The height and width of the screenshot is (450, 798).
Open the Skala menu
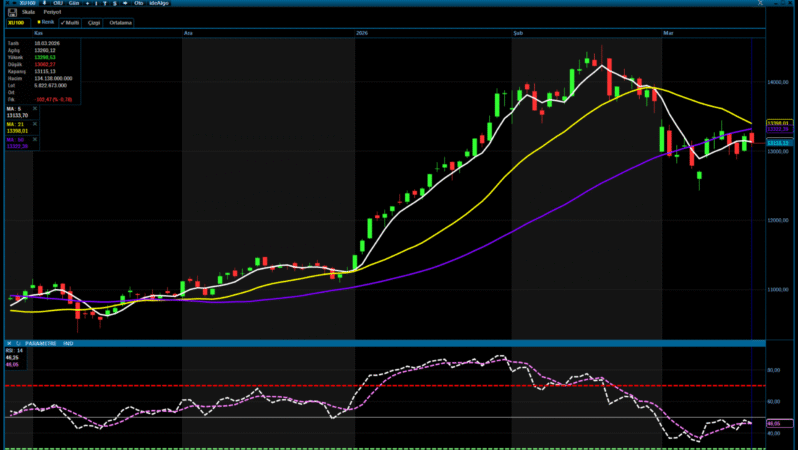(x=28, y=12)
